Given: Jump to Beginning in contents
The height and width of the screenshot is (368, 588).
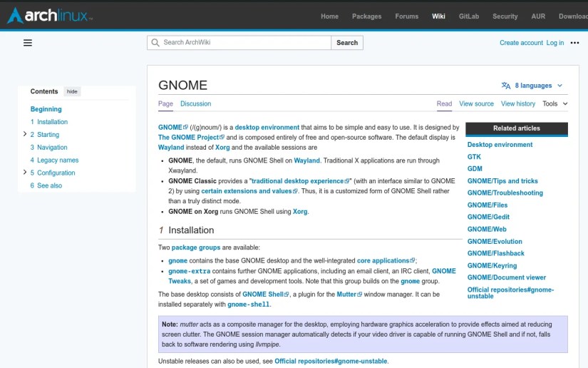Looking at the screenshot, I should click(x=46, y=109).
